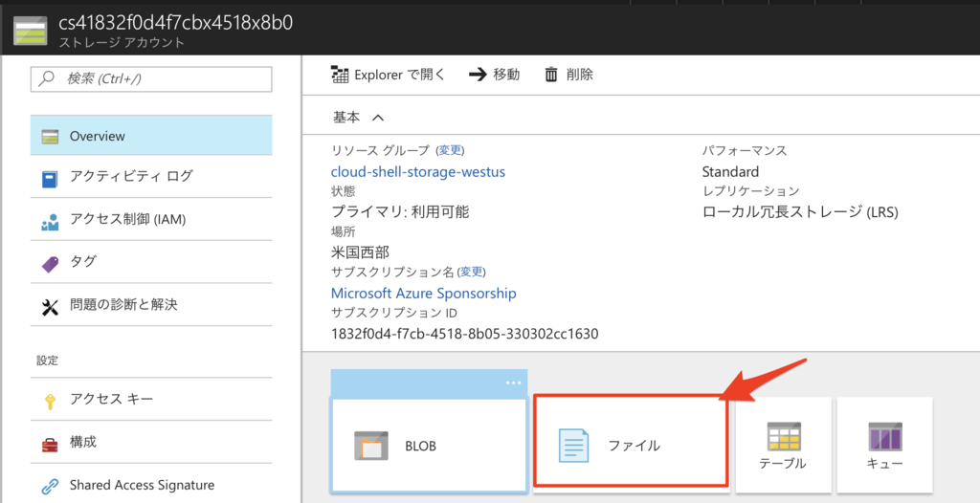
Task: Click the purple タグ tag icon
Action: point(50,264)
